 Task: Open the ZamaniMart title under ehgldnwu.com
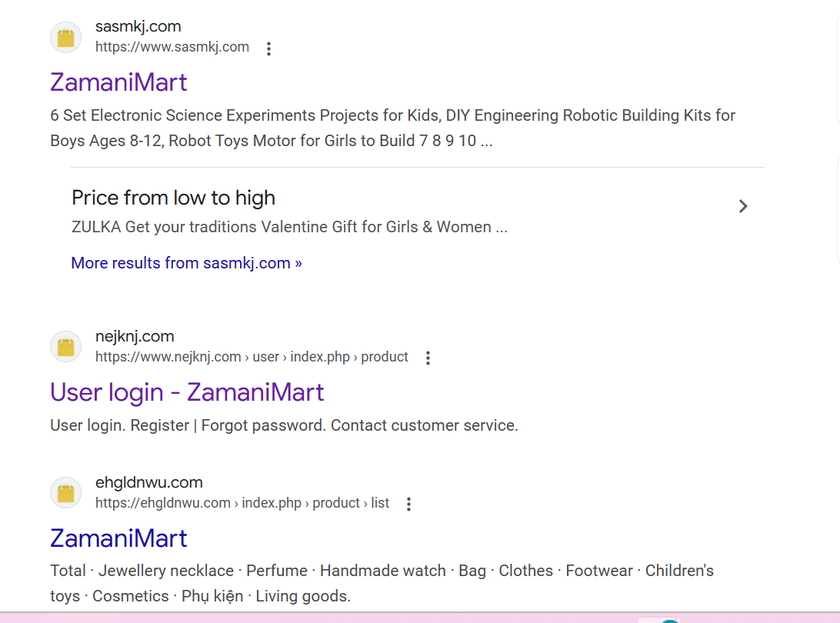[x=118, y=538]
